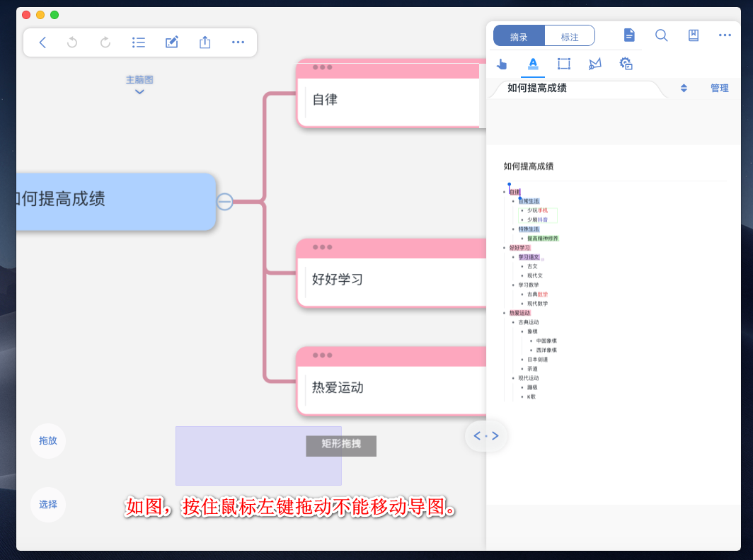The width and height of the screenshot is (753, 560).
Task: Switch to 标注 mode
Action: point(570,36)
